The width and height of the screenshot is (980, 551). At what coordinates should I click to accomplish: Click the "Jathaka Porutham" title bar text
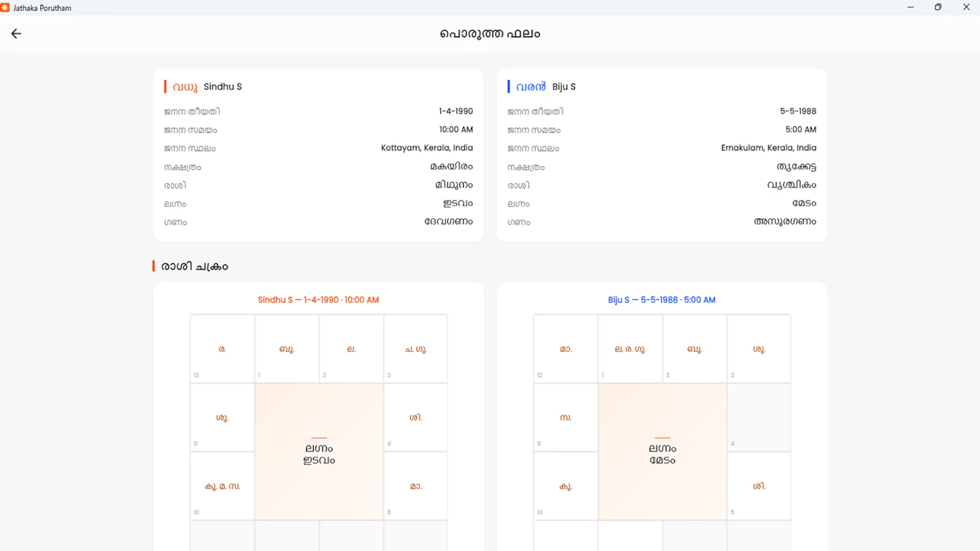[x=42, y=8]
